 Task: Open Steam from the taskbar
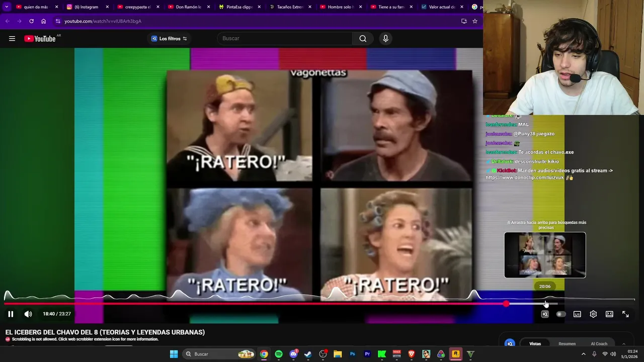[308, 354]
